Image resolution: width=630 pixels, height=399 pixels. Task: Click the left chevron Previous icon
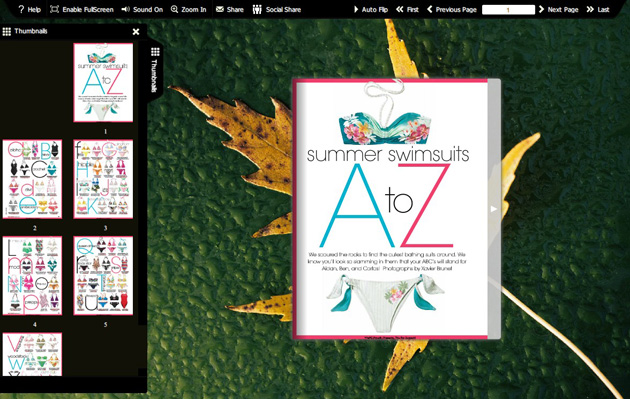click(430, 9)
